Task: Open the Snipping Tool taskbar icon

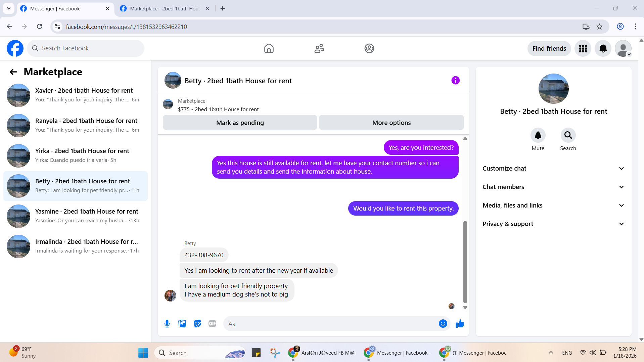Action: pos(275,353)
